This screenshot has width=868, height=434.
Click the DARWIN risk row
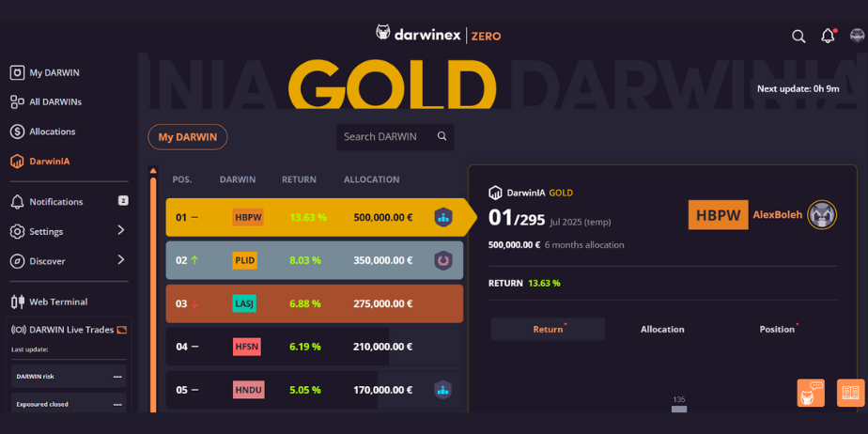tap(69, 377)
